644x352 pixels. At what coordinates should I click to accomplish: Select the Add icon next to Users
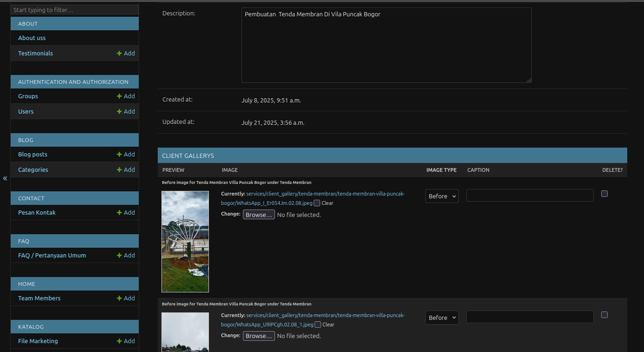point(126,111)
